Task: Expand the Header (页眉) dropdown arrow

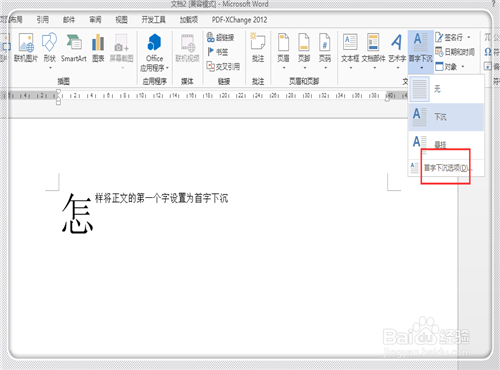Action: pos(284,68)
